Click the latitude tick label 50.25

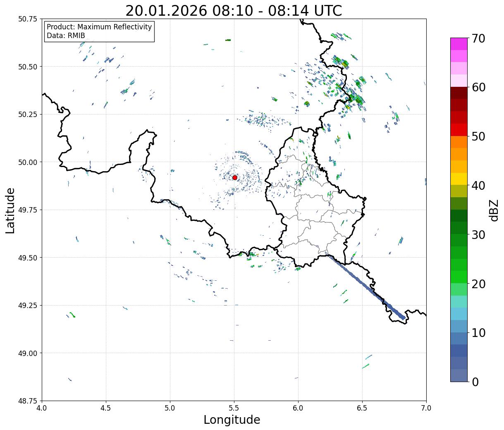pos(28,115)
